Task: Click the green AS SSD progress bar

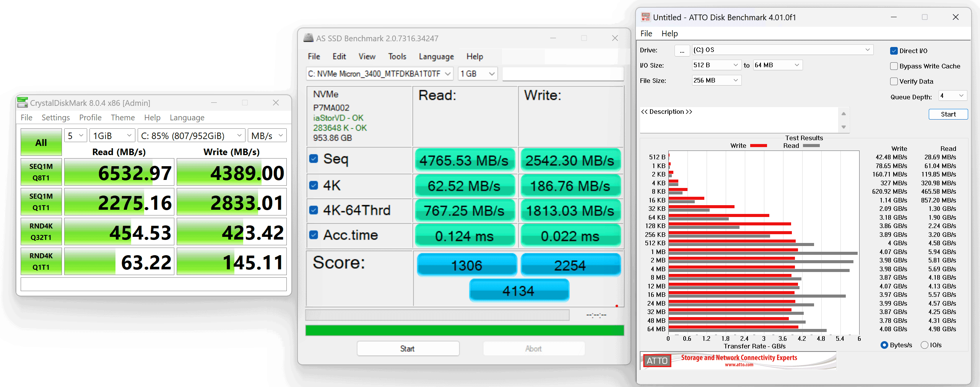Action: (x=465, y=330)
